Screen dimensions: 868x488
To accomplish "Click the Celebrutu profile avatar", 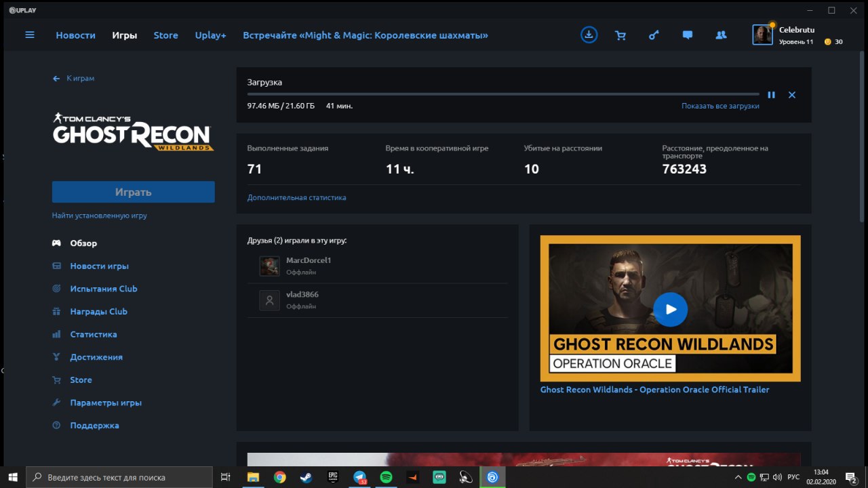I will pos(763,35).
